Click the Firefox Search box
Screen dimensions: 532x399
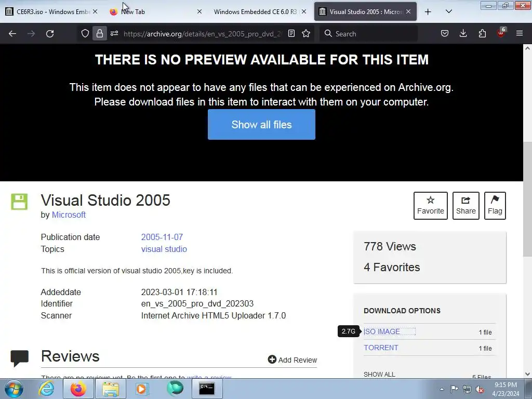pos(368,34)
